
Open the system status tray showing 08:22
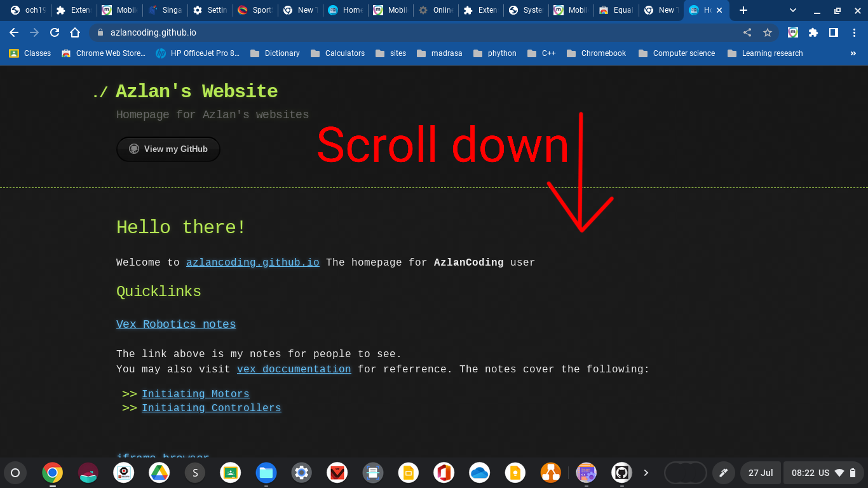tap(824, 473)
